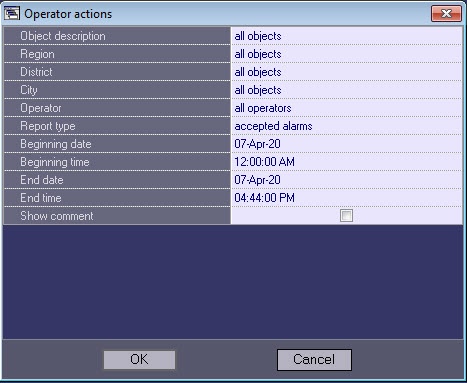Change Report type 'accepted alarms' value
Image resolution: width=467 pixels, height=383 pixels.
click(346, 126)
